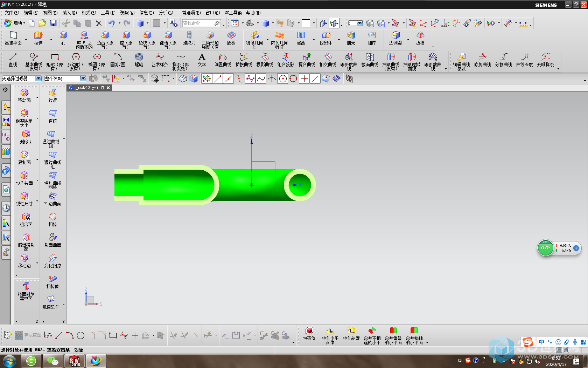Viewport: 588px width, 368px height.
Task: Select the 包容体 bounding body tool
Action: 309,334
